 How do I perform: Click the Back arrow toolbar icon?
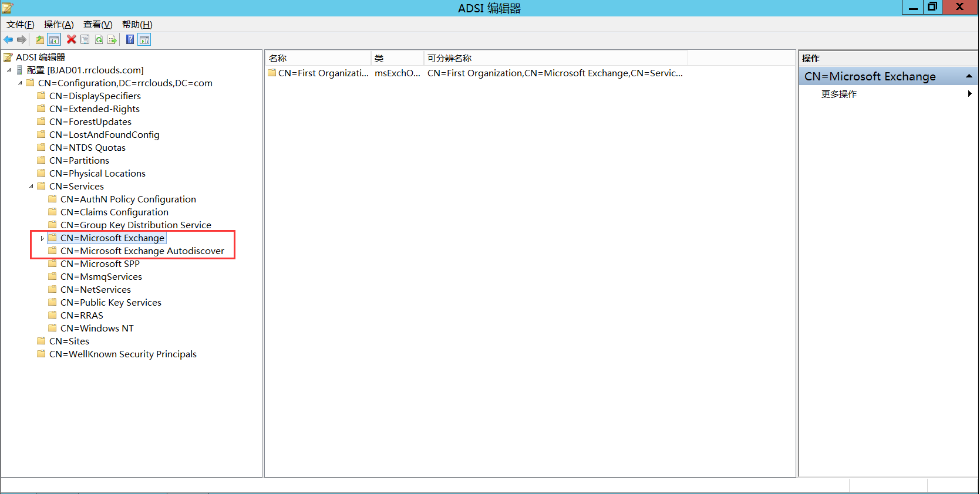point(8,39)
